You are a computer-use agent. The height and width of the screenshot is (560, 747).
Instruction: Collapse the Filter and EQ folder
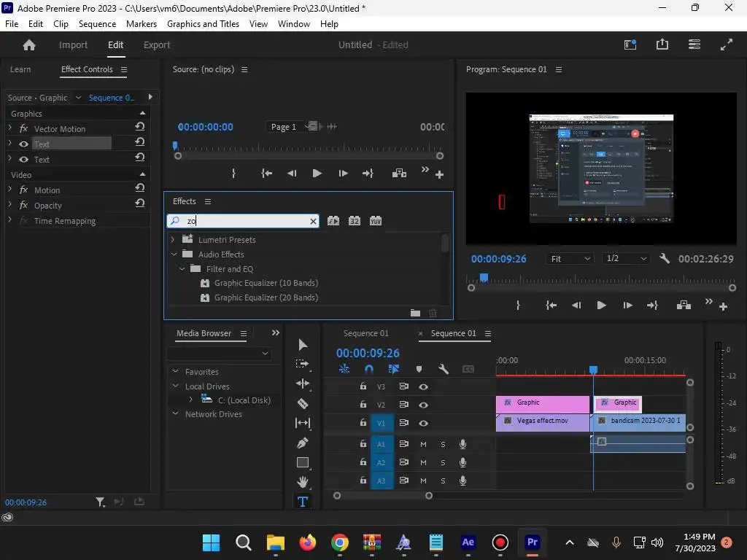[x=182, y=268]
